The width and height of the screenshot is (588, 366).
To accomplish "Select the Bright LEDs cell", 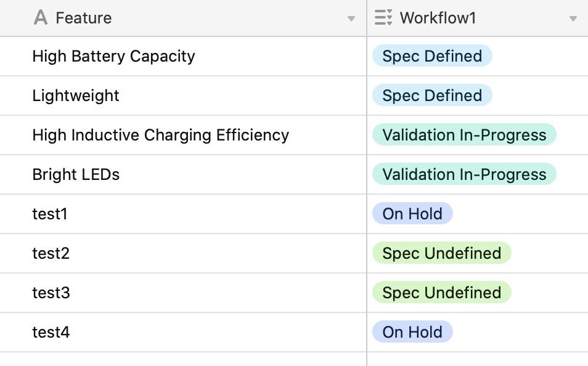I will [x=76, y=174].
